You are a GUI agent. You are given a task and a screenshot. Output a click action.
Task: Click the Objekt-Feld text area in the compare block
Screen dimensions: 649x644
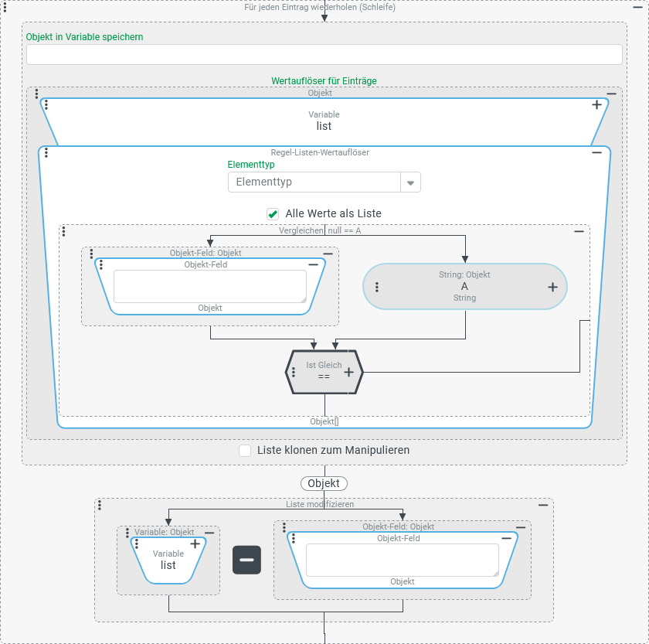pos(210,287)
